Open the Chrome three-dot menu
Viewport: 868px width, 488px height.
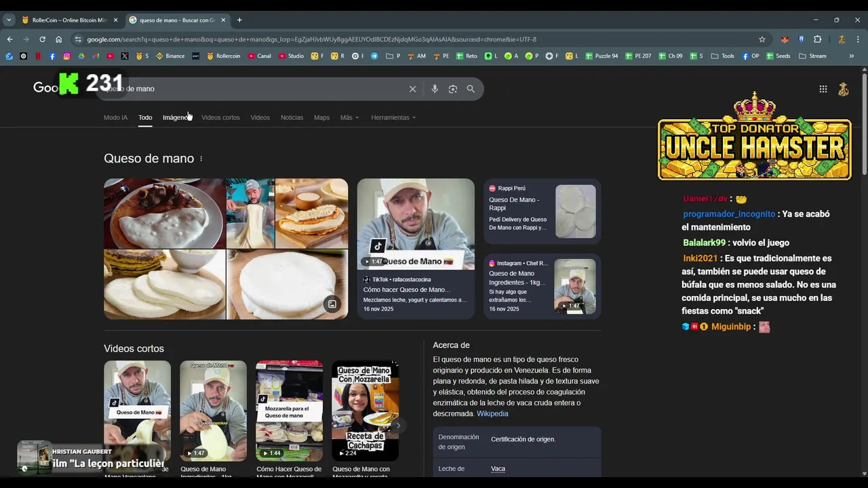click(858, 39)
